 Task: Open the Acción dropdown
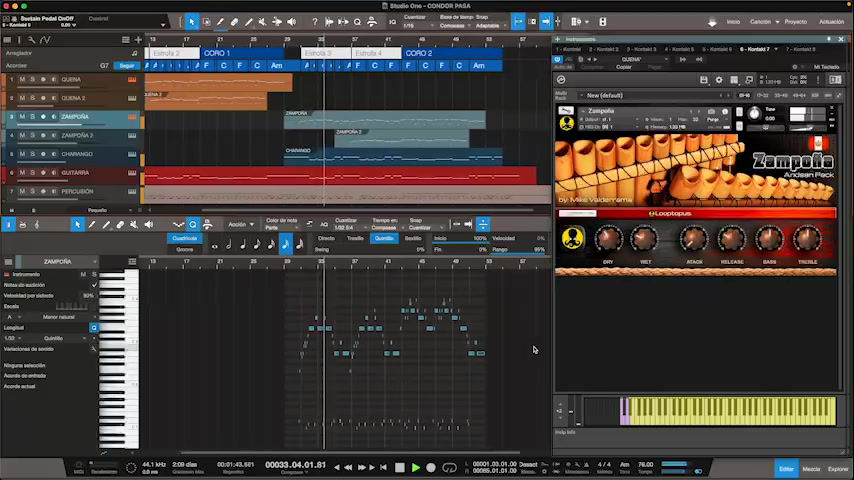241,224
